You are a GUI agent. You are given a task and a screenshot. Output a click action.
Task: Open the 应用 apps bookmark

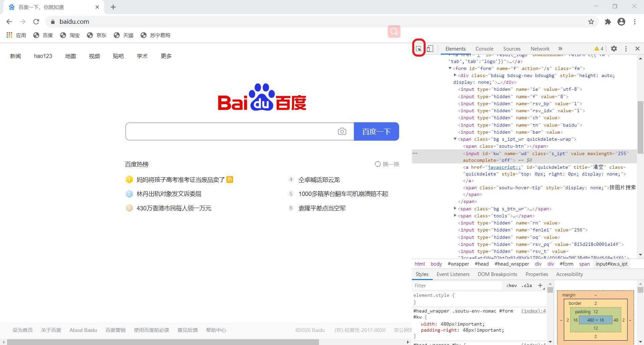click(16, 35)
